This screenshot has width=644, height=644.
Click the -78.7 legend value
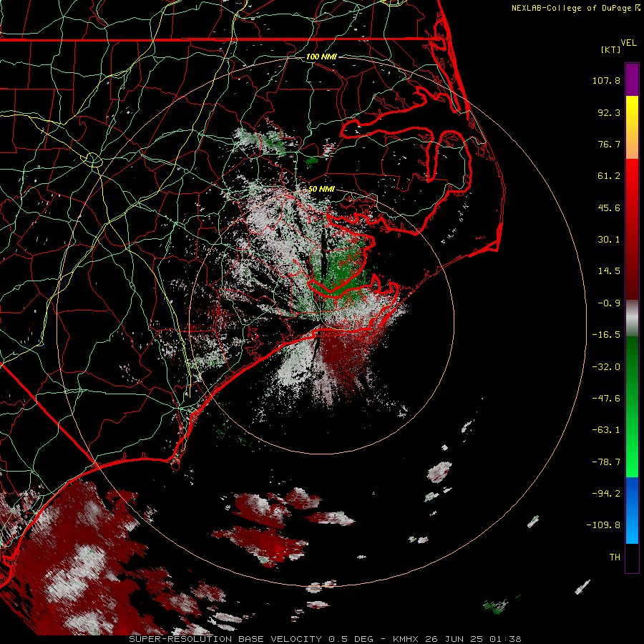coord(606,462)
